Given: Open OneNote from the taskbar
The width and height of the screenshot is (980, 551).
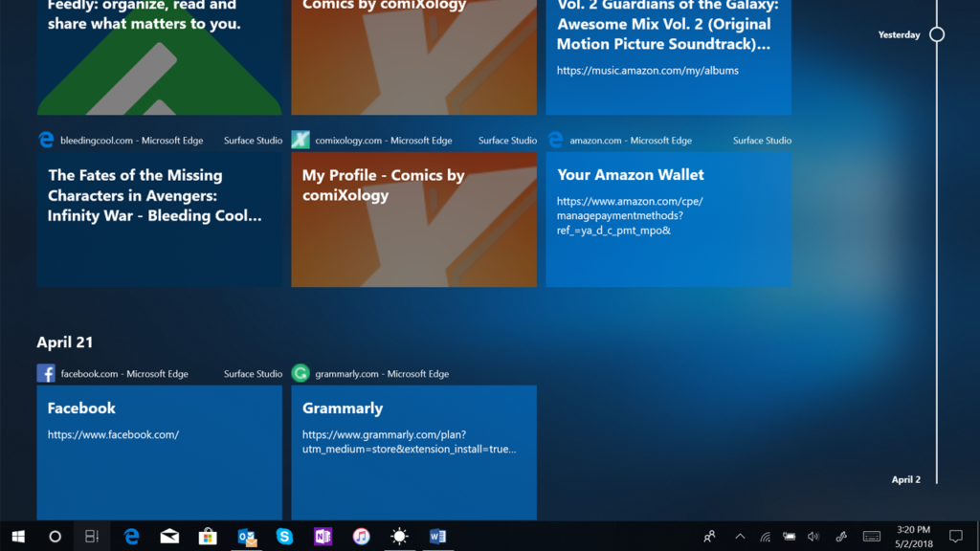Looking at the screenshot, I should [323, 536].
